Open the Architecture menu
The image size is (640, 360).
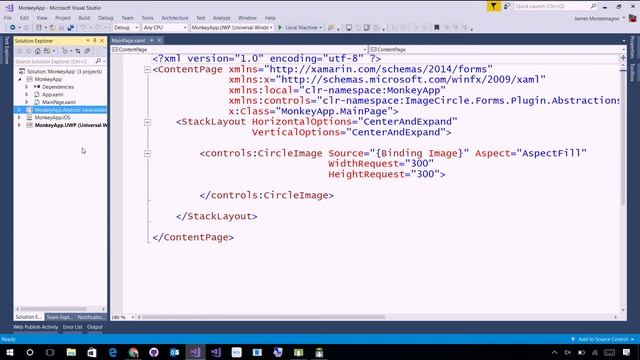[x=175, y=18]
